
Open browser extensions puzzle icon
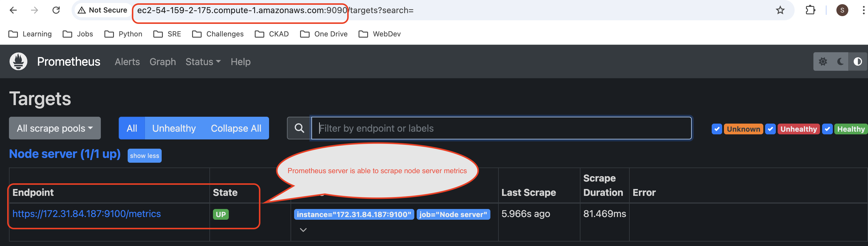tap(810, 10)
